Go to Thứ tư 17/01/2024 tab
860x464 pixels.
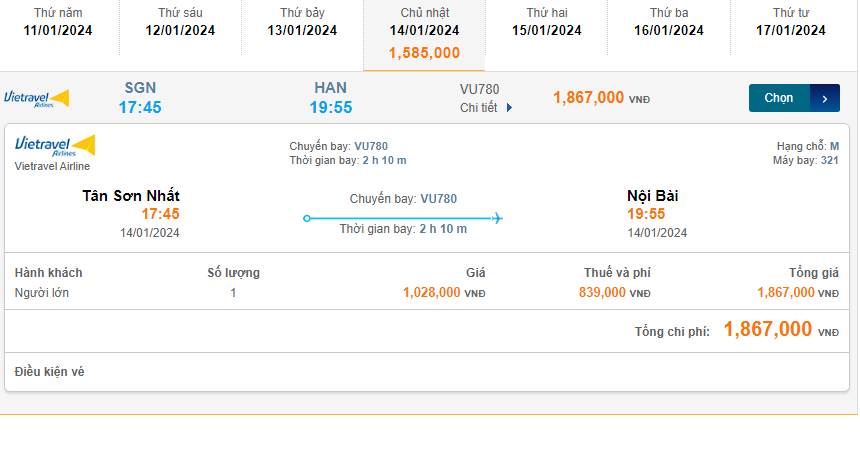[x=791, y=22]
